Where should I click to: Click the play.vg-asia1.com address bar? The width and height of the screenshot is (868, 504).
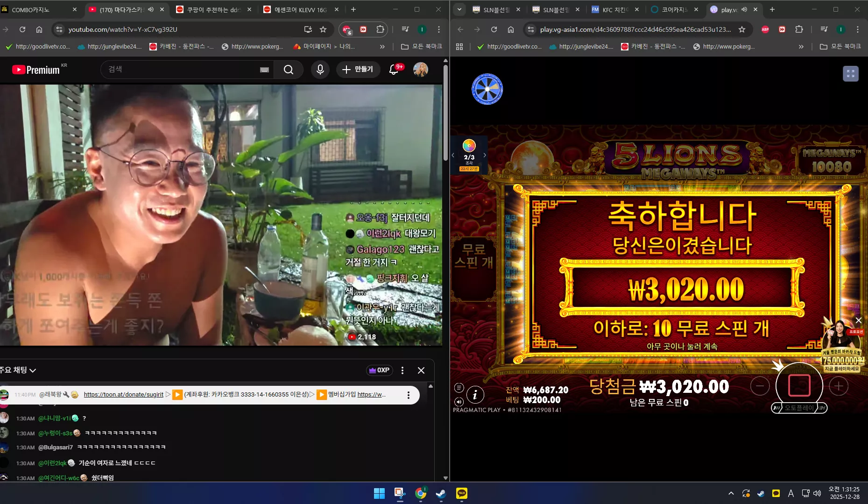[635, 29]
